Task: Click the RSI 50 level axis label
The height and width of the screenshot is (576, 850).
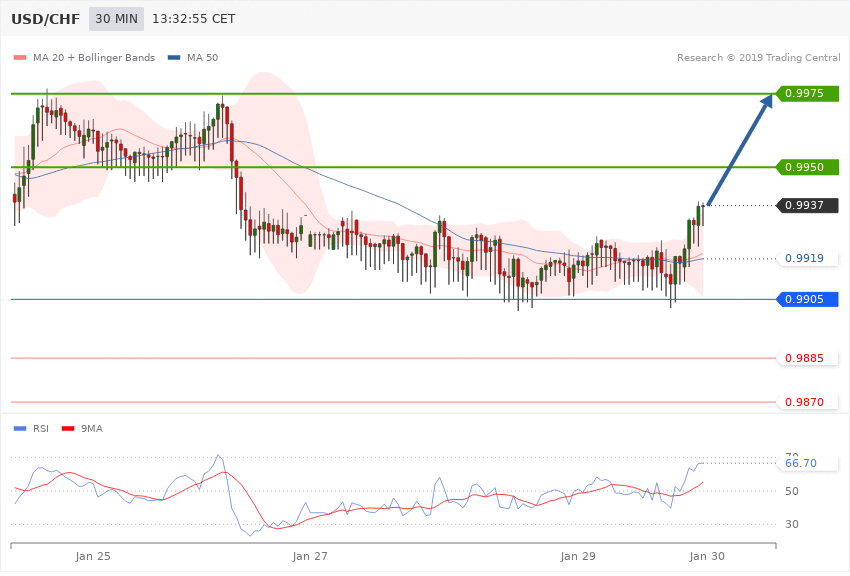Action: (791, 491)
